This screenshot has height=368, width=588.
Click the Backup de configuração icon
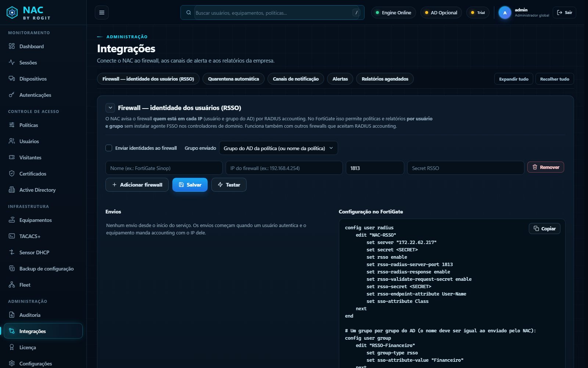click(12, 269)
